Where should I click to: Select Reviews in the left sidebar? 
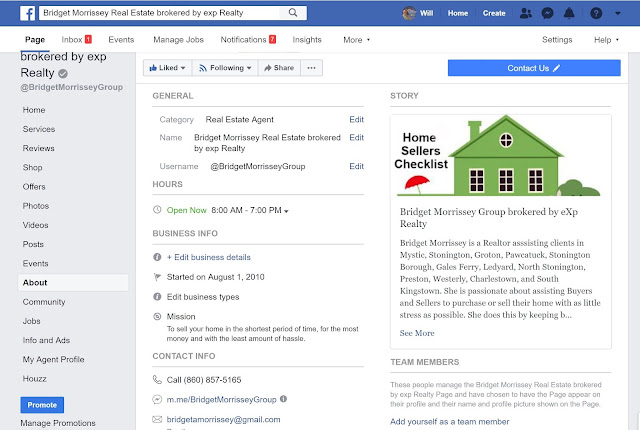pyautogui.click(x=38, y=148)
